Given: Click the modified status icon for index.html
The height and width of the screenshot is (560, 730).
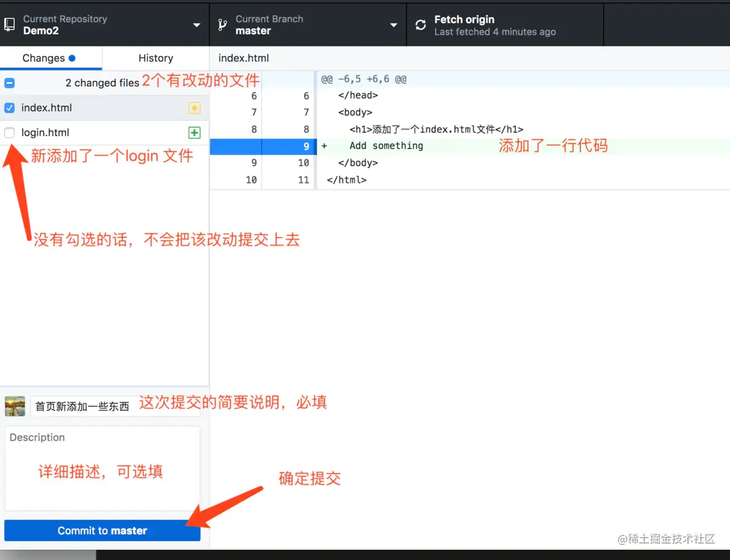Looking at the screenshot, I should click(194, 108).
